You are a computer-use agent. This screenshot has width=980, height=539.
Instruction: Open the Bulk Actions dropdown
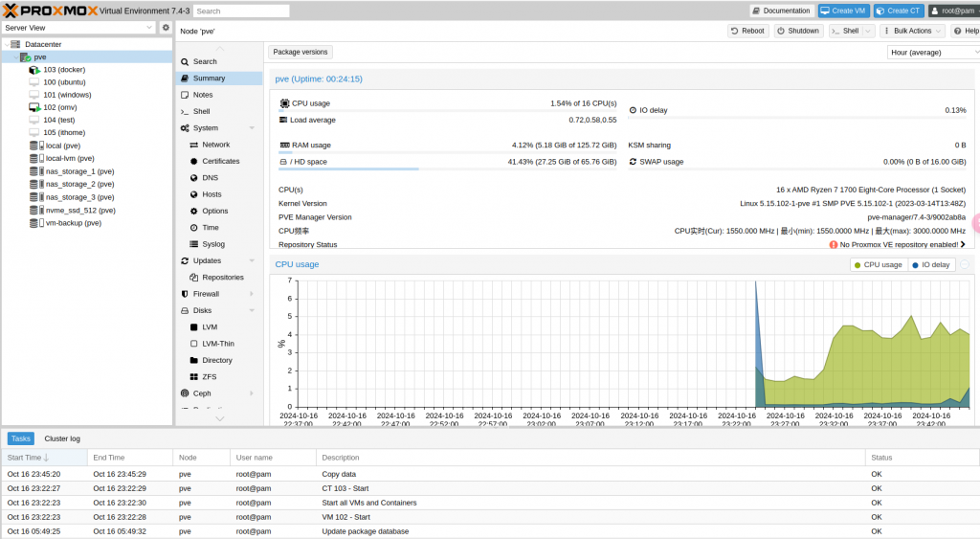(912, 31)
